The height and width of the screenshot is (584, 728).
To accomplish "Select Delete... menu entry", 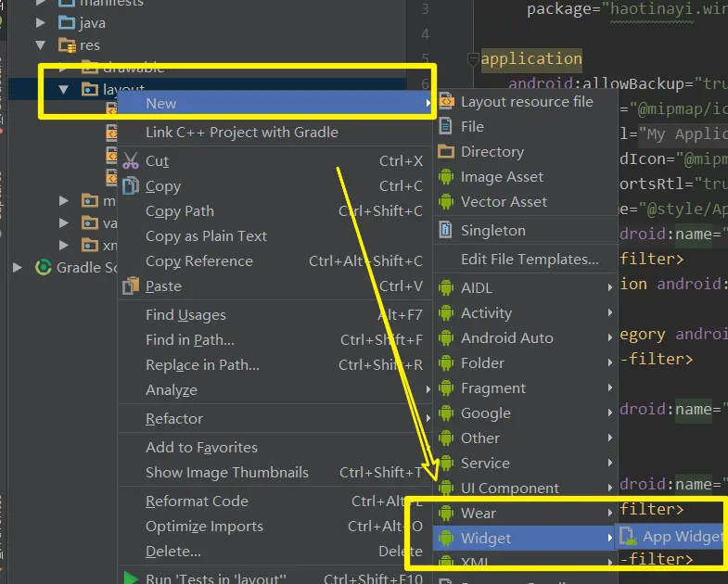I will (275, 552).
